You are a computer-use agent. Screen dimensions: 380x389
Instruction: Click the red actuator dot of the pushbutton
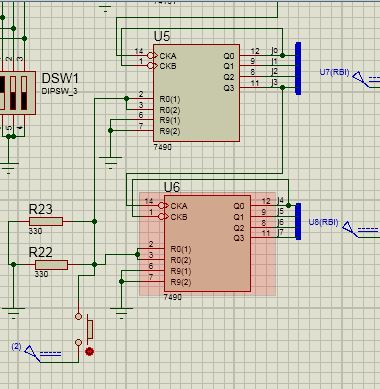(x=89, y=351)
